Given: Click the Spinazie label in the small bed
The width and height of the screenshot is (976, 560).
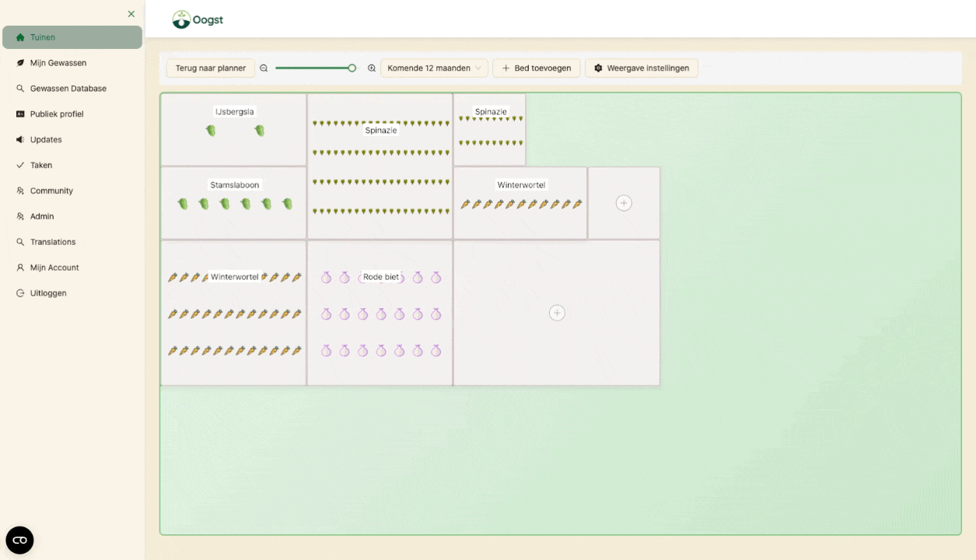Looking at the screenshot, I should click(x=491, y=112).
